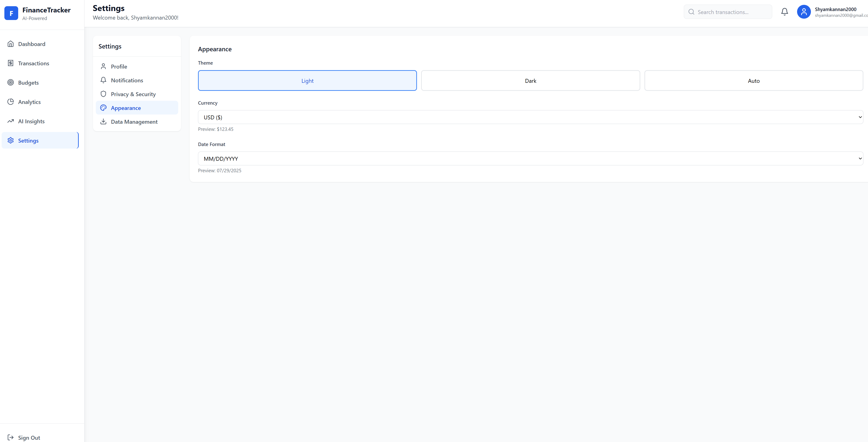868x442 pixels.
Task: Click the blue user avatar icon
Action: point(804,12)
